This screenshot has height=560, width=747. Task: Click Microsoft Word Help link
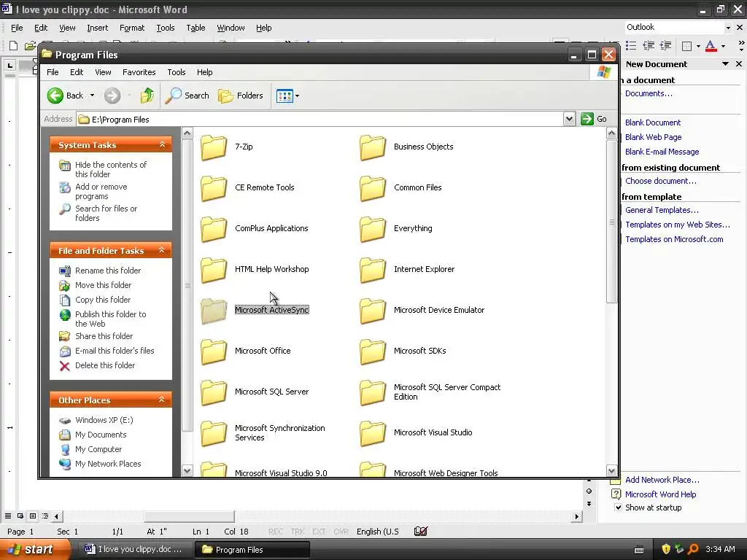click(660, 495)
